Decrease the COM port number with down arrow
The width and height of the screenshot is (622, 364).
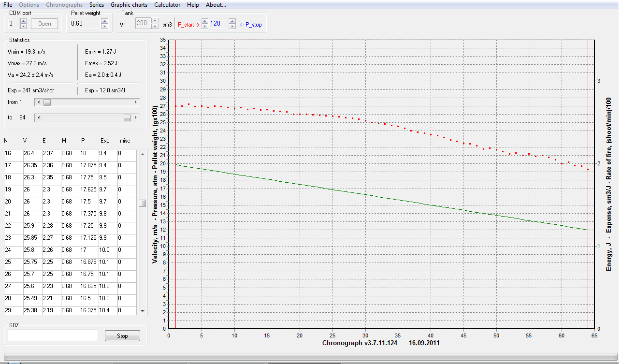(x=23, y=26)
